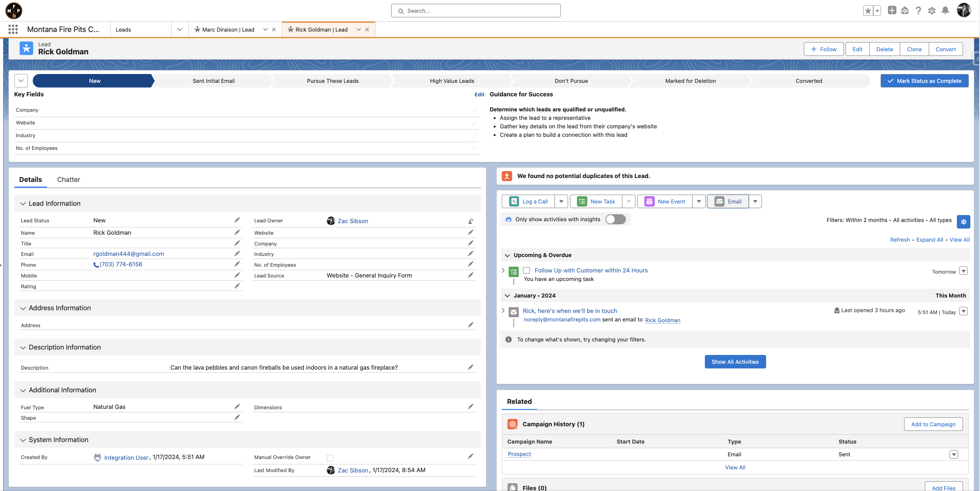The width and height of the screenshot is (980, 491).
Task: Collapse the Upcoming & Overdue section
Action: click(508, 256)
